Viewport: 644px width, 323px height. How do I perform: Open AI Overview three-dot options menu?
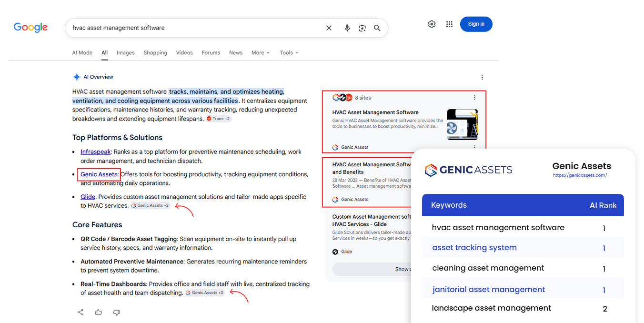click(482, 77)
